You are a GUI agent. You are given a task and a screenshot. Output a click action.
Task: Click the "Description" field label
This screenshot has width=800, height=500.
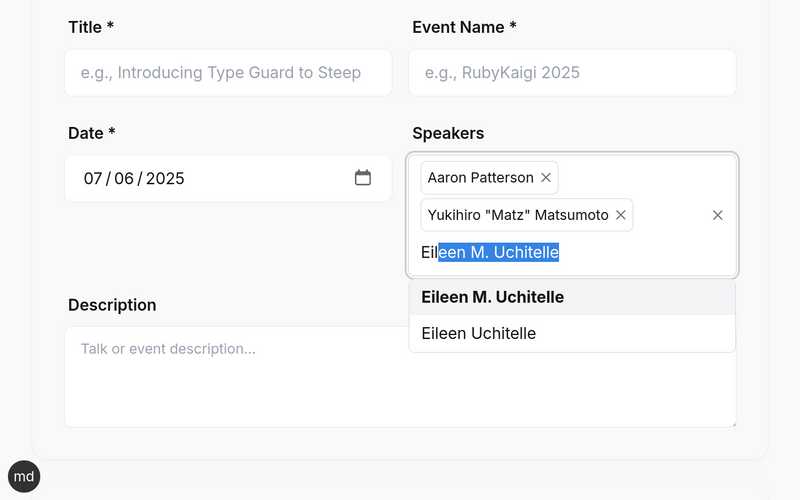click(112, 305)
